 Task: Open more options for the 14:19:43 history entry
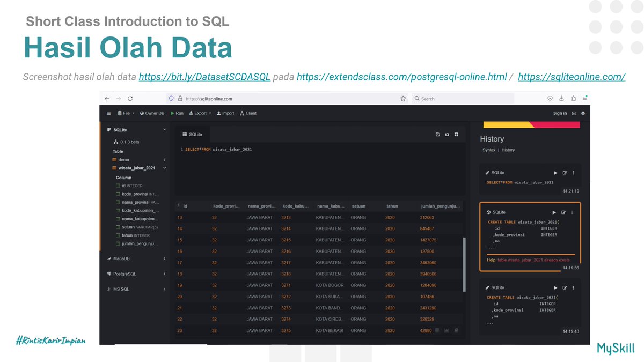[x=573, y=287]
